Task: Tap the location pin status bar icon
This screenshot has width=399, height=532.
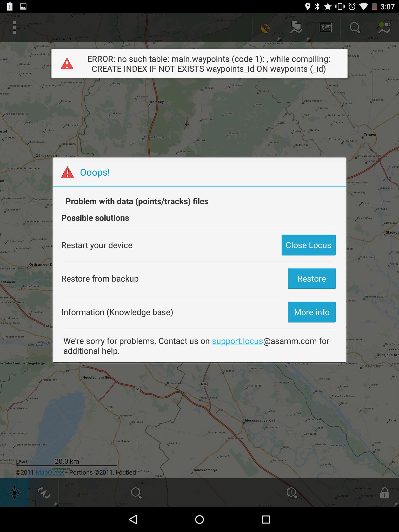Action: click(x=308, y=6)
